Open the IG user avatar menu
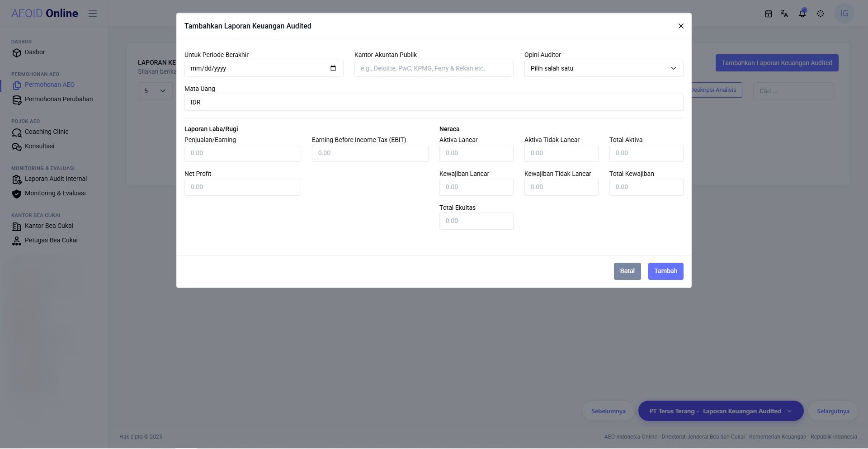The image size is (868, 449). (844, 13)
